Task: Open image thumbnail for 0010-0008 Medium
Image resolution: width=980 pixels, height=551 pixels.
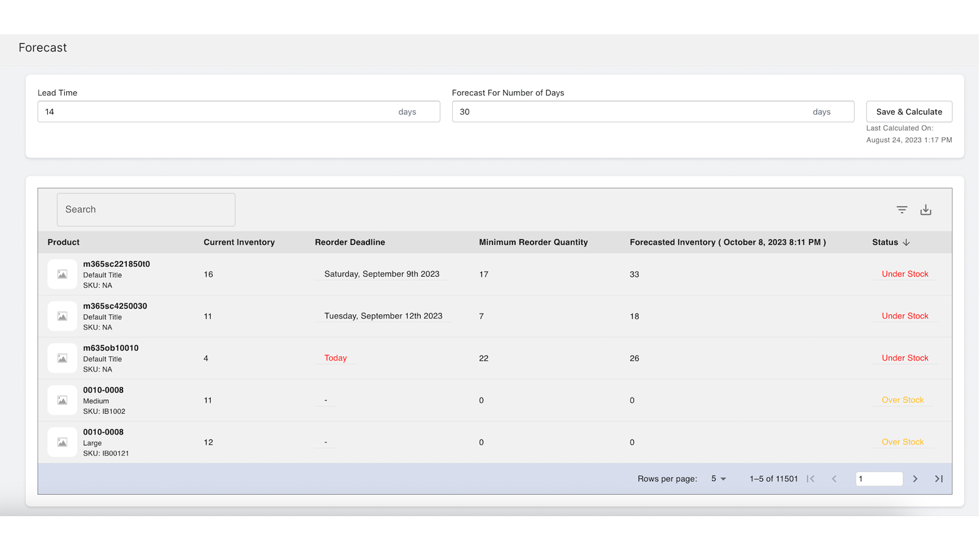Action: 62,400
